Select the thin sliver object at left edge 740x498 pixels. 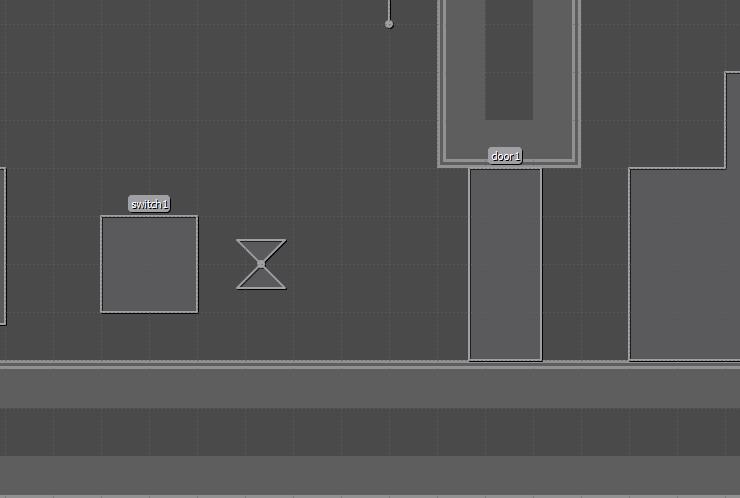(x=2, y=246)
